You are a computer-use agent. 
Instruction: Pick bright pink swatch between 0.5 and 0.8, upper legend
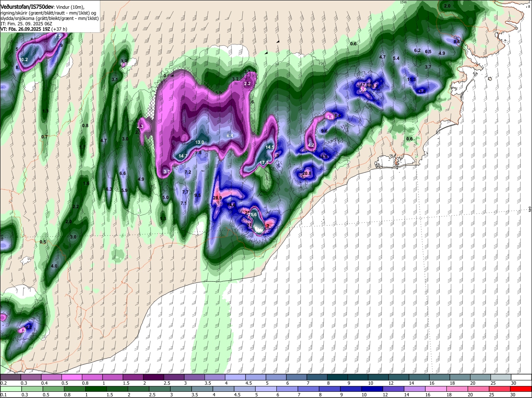[72, 377]
